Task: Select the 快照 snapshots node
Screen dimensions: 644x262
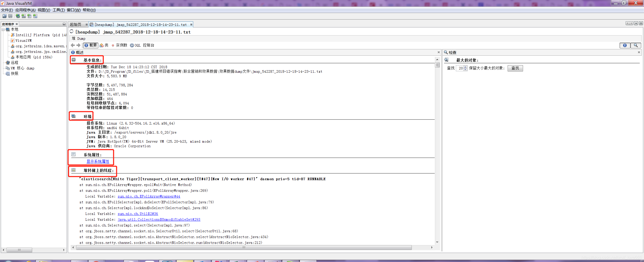Action: tap(12, 73)
